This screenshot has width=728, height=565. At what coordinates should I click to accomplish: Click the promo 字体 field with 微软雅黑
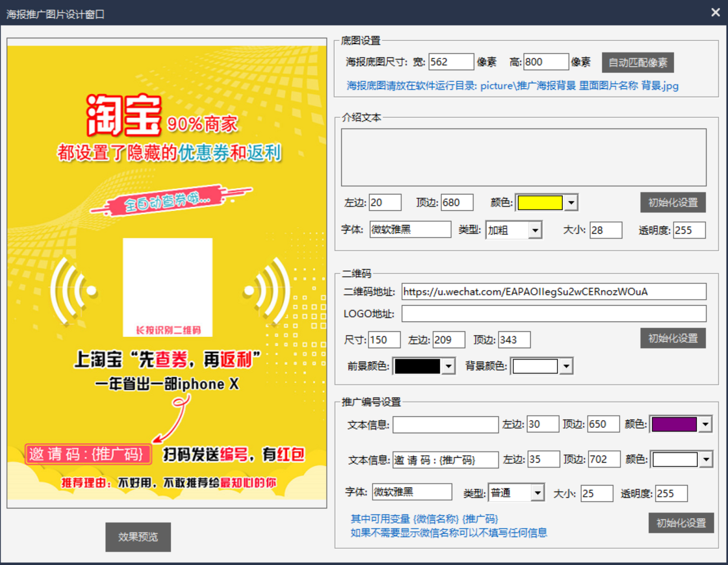pyautogui.click(x=412, y=492)
